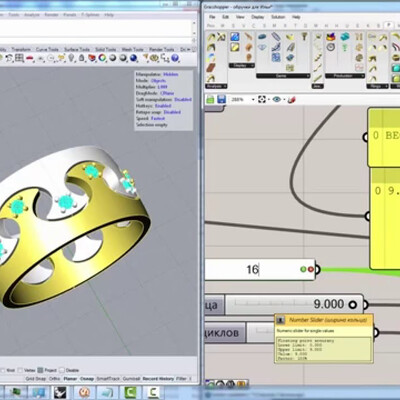Click the padlock icon in Rhino toolbar
The width and height of the screenshot is (400, 400).
click(81, 58)
